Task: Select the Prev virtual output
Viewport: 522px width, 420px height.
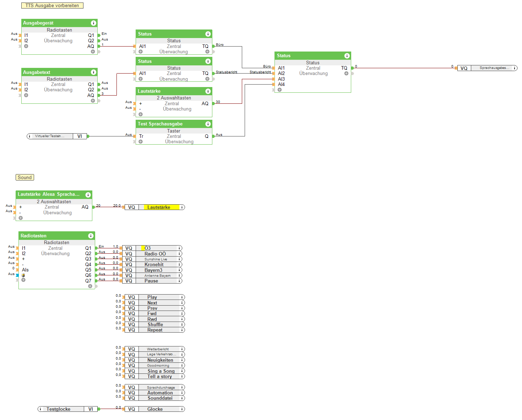Action: point(155,308)
